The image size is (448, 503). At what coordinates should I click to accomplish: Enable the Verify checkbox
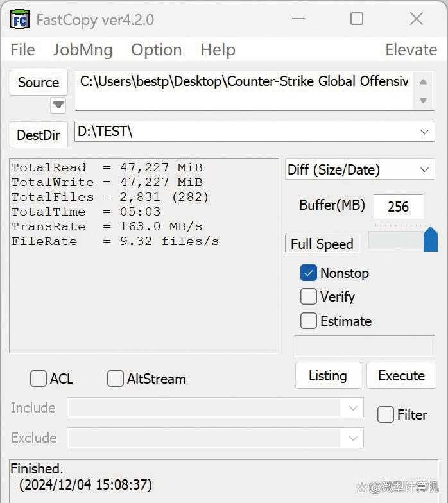point(309,296)
